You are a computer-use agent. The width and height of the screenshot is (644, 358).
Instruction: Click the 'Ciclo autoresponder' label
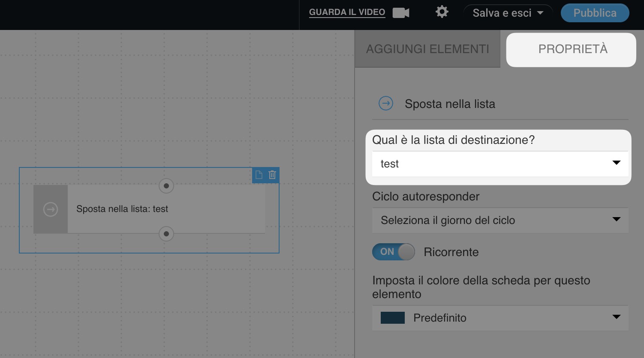pos(426,196)
